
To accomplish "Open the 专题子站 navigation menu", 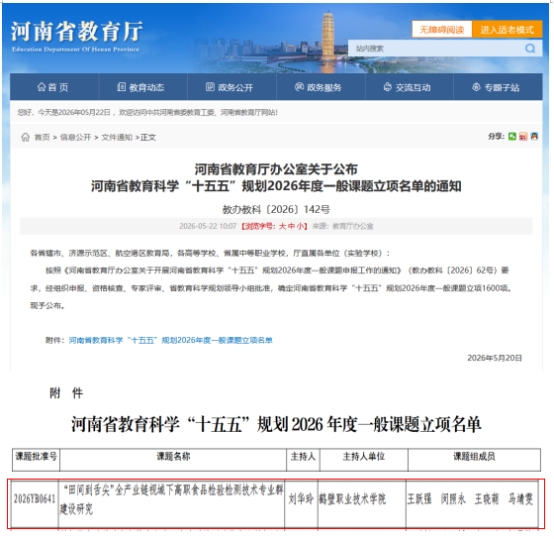I will [496, 87].
